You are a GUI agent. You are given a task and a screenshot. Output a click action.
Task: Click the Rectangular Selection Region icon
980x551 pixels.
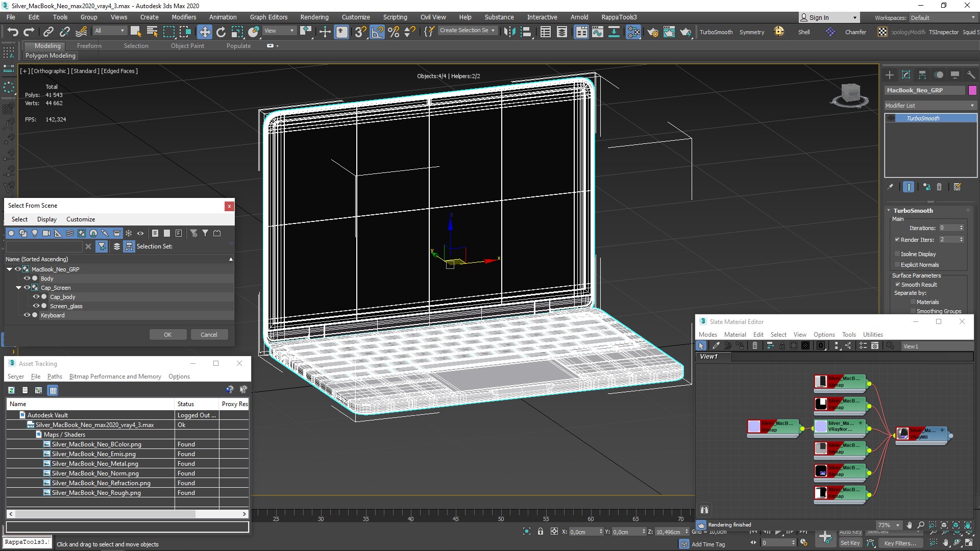click(x=168, y=32)
